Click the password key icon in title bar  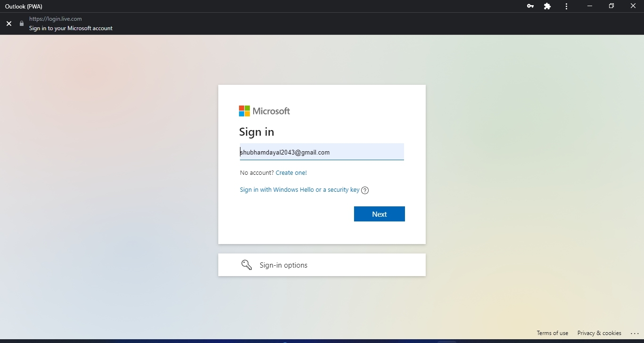tap(530, 6)
